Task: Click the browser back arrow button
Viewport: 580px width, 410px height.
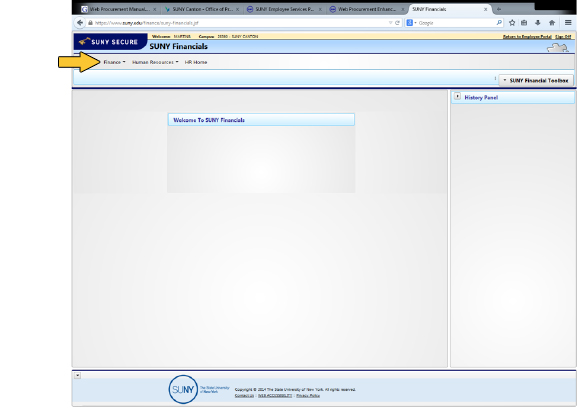Action: point(80,23)
